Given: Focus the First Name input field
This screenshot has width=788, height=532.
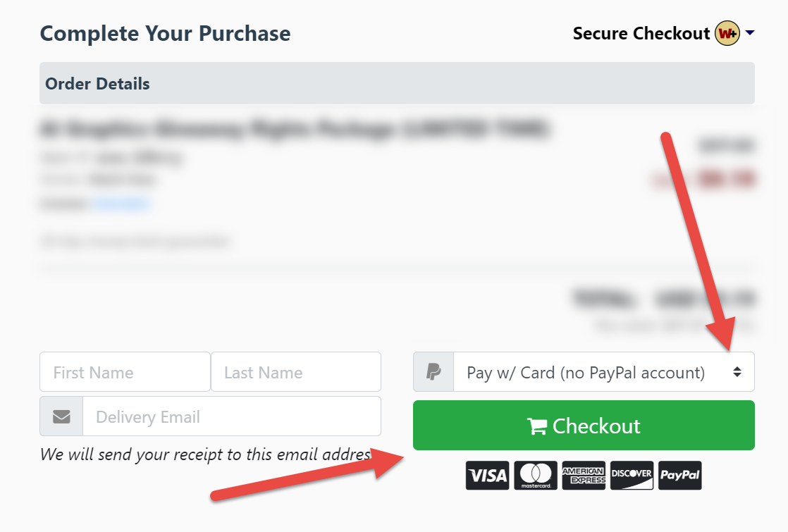Looking at the screenshot, I should 125,372.
